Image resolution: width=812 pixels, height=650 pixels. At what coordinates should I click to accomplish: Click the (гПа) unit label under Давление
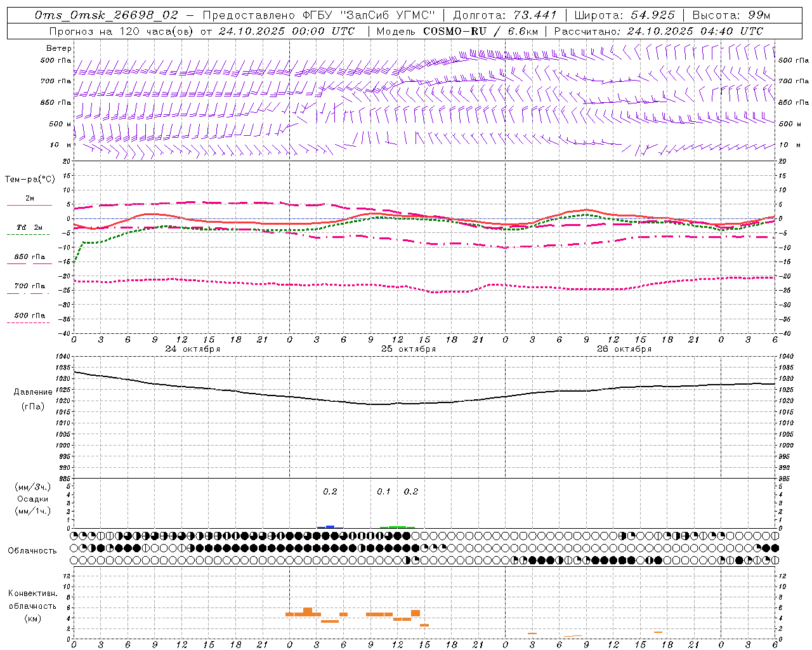point(33,406)
